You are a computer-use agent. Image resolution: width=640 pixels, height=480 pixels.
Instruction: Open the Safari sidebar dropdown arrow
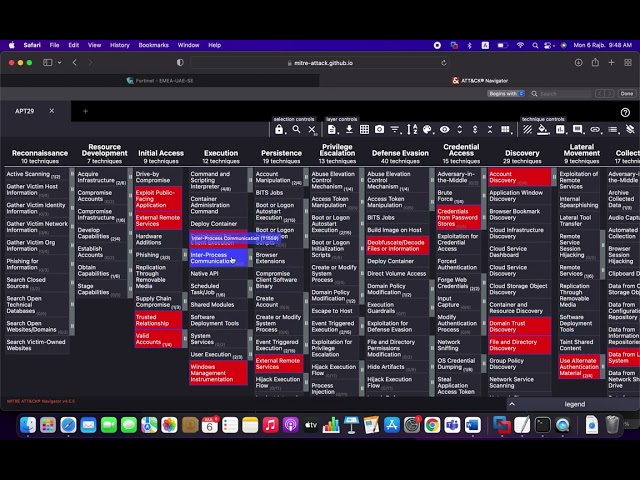(x=60, y=62)
